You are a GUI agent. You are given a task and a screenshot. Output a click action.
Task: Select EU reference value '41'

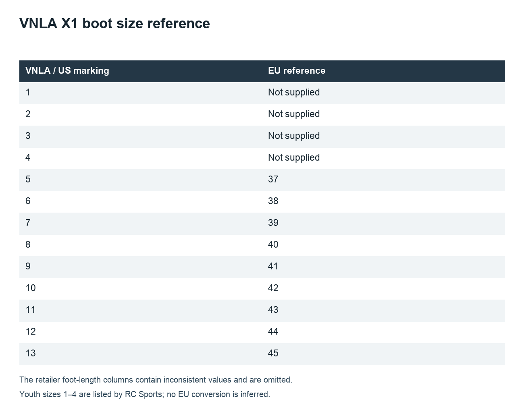coord(273,266)
